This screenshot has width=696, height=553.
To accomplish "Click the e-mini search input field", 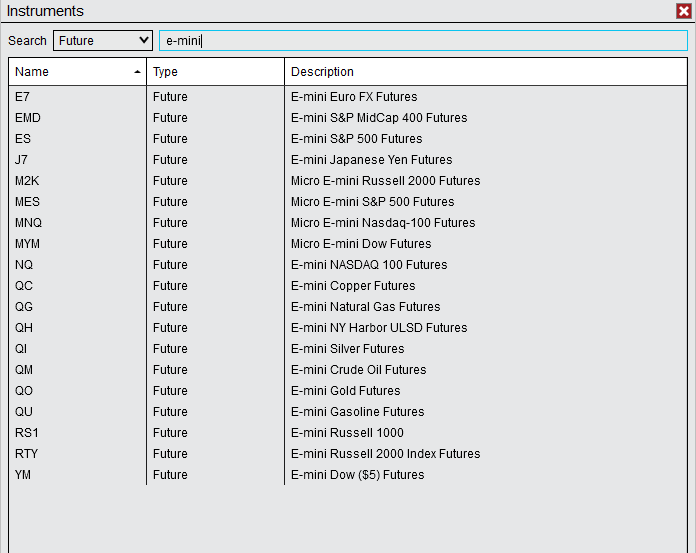I will pos(423,41).
